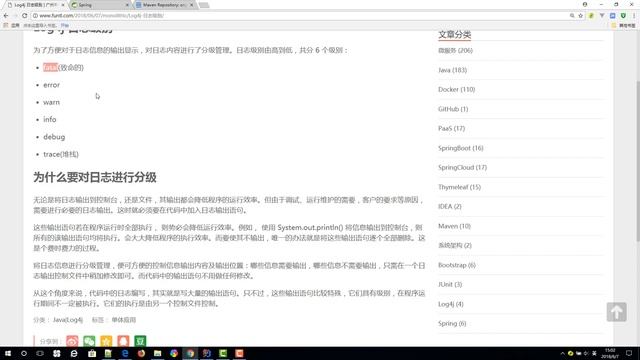Viewport: 640px width, 360px height.
Task: Open the Bootstrap (6) category
Action: (x=457, y=265)
